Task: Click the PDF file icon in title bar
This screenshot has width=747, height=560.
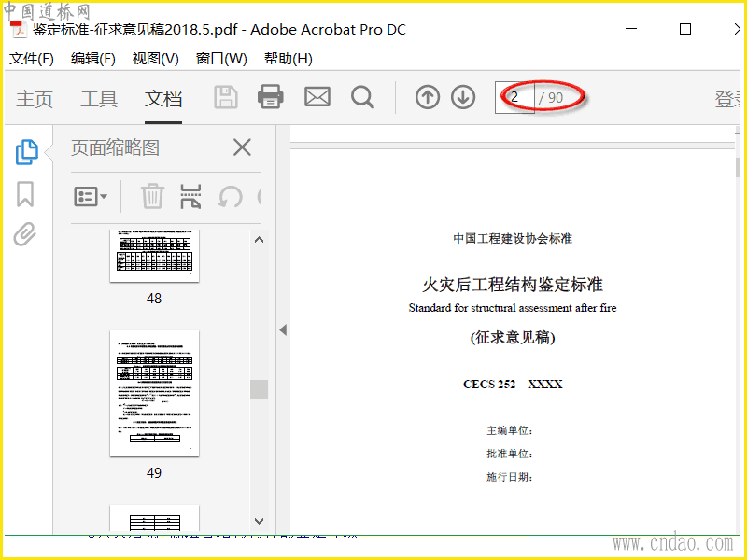Action: [19, 29]
